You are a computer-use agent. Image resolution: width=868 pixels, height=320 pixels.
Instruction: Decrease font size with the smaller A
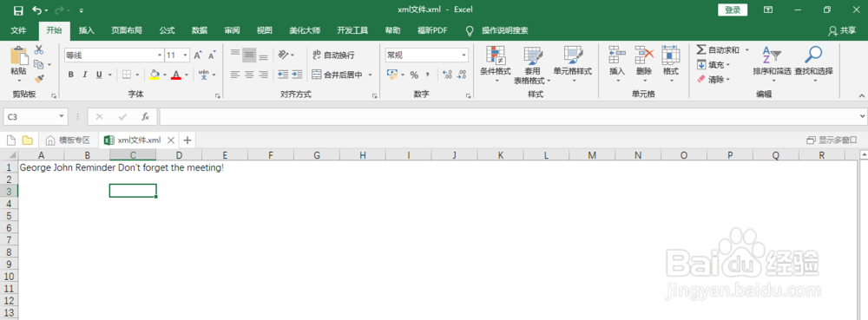click(x=212, y=56)
